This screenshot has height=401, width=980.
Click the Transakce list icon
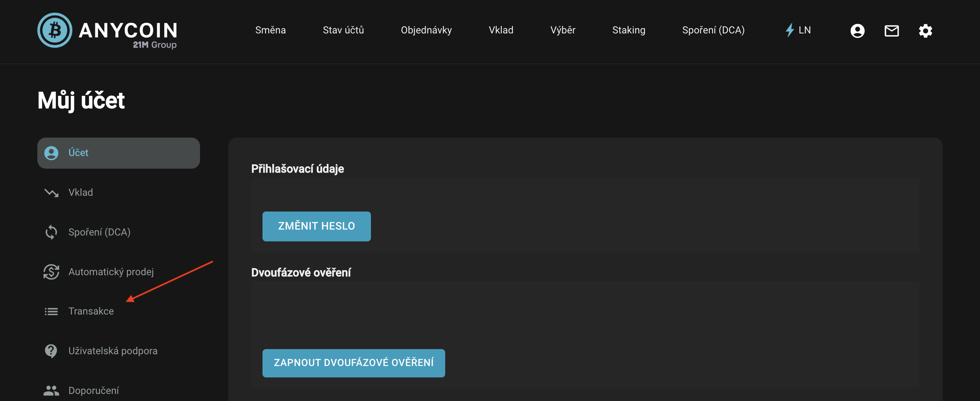51,312
